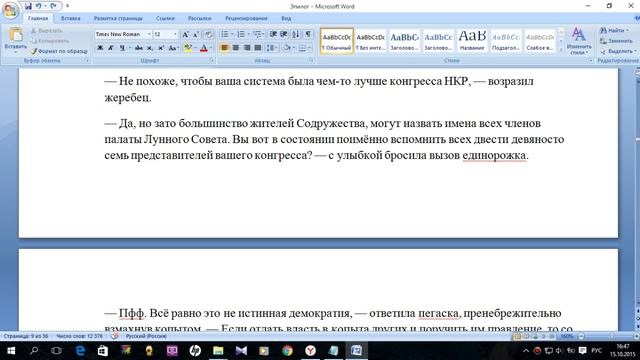Click the word count in status bar
This screenshot has height=360, width=640.
79,336
